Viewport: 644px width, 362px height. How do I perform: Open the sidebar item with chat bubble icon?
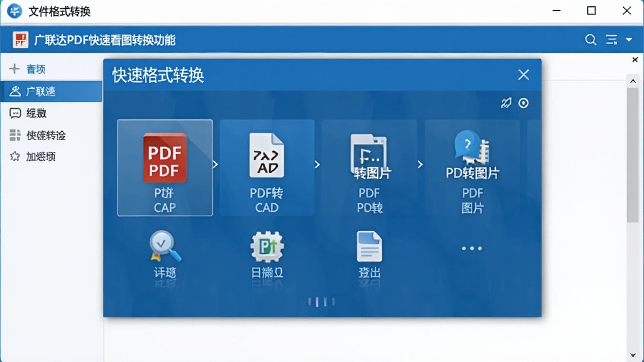click(x=52, y=113)
